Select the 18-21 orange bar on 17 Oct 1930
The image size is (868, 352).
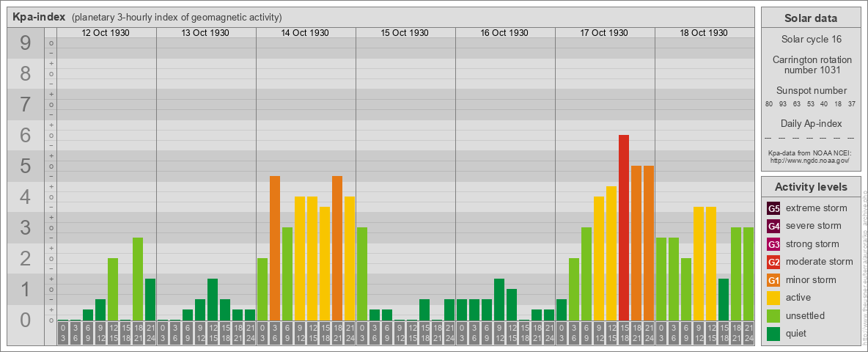click(636, 243)
